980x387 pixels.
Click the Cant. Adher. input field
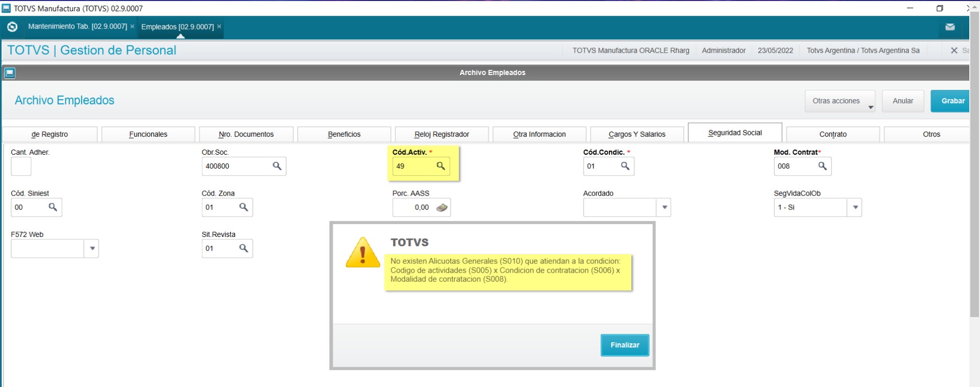[21, 166]
